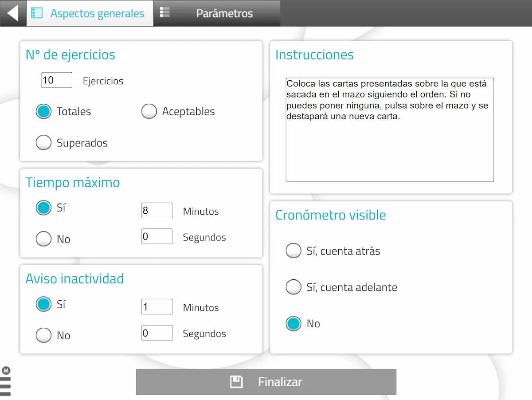The image size is (532, 400).
Task: Click the hamburger menu icon bottom-left
Action: click(5, 386)
